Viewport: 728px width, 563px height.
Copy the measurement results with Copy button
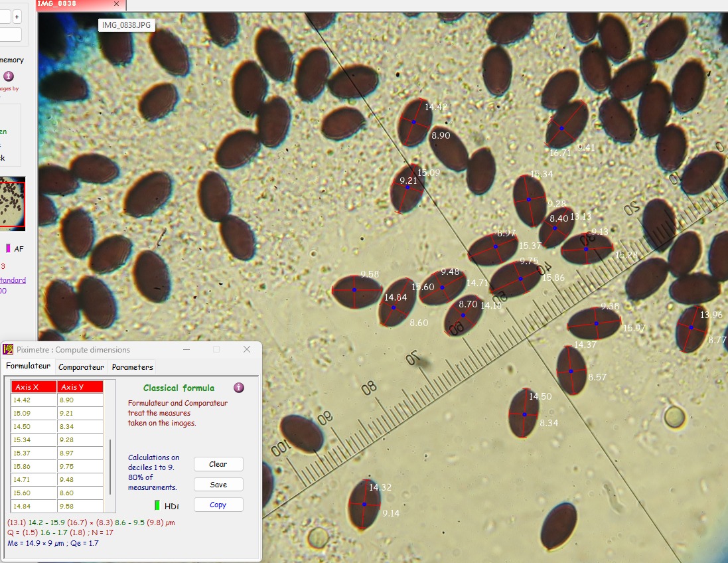tap(218, 505)
